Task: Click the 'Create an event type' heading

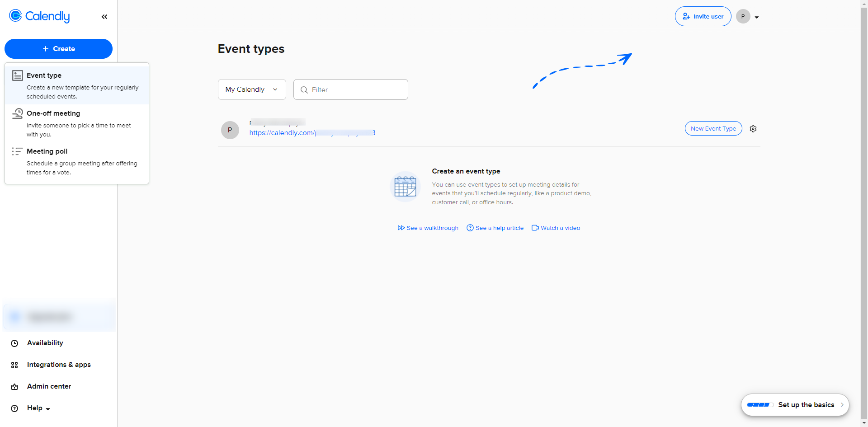Action: point(466,171)
